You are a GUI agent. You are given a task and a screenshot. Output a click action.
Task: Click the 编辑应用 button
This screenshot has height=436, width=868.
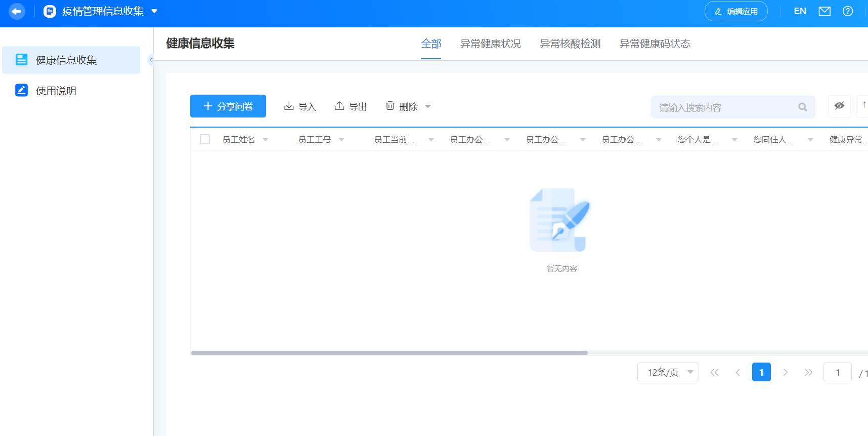[x=736, y=11]
